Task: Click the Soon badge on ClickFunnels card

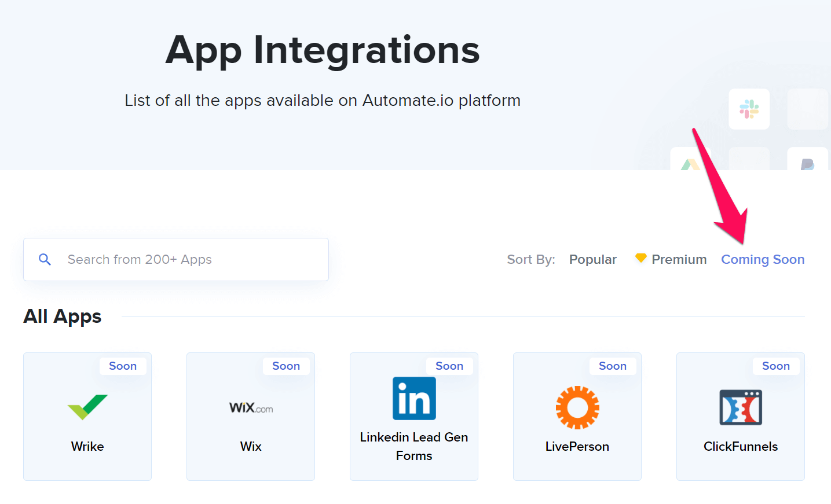Action: pos(776,366)
